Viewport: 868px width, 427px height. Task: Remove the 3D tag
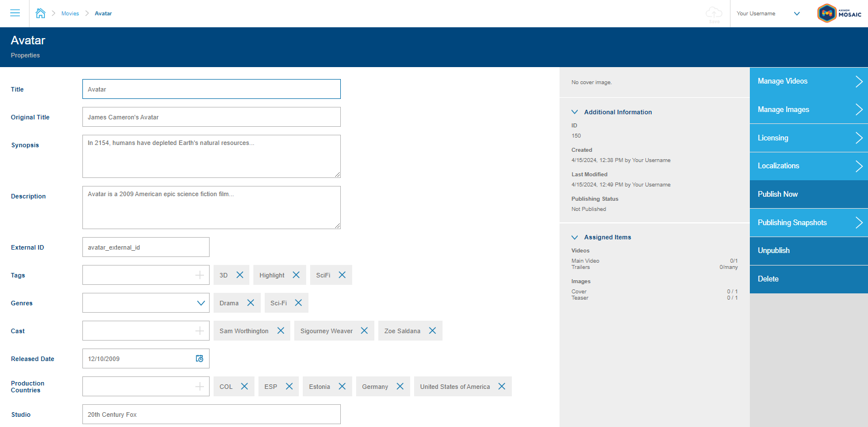tap(240, 275)
